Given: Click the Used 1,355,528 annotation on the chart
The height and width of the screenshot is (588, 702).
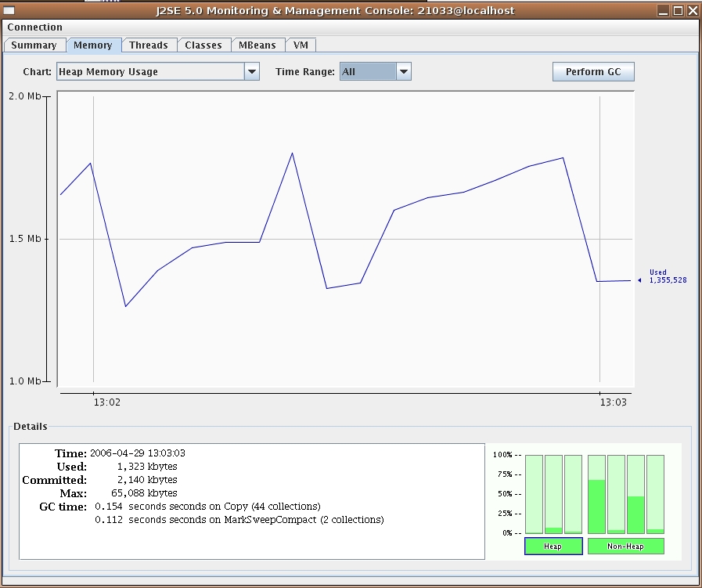Looking at the screenshot, I should (x=667, y=276).
